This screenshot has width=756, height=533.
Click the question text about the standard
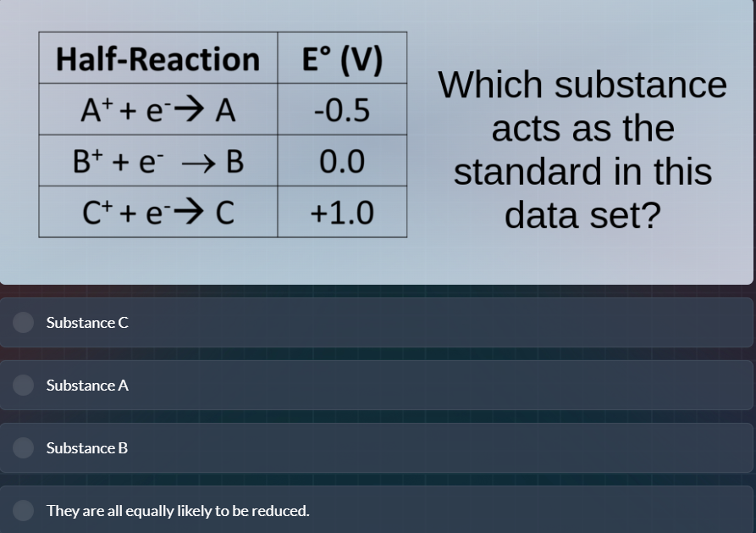click(x=582, y=150)
